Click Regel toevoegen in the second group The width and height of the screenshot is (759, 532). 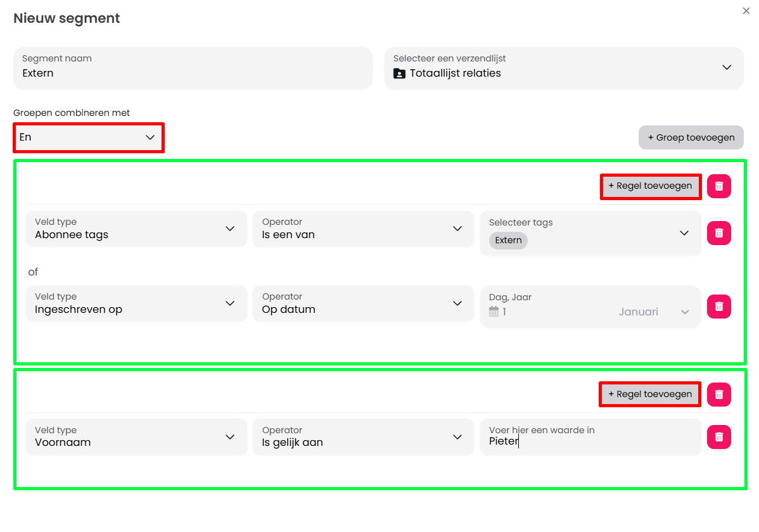pos(650,394)
